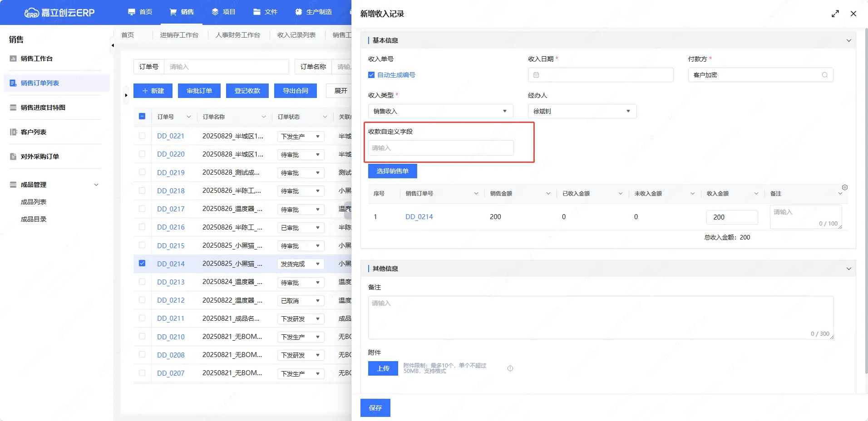Collapse the basic information section
Viewport: 868px width, 421px height.
pos(848,40)
